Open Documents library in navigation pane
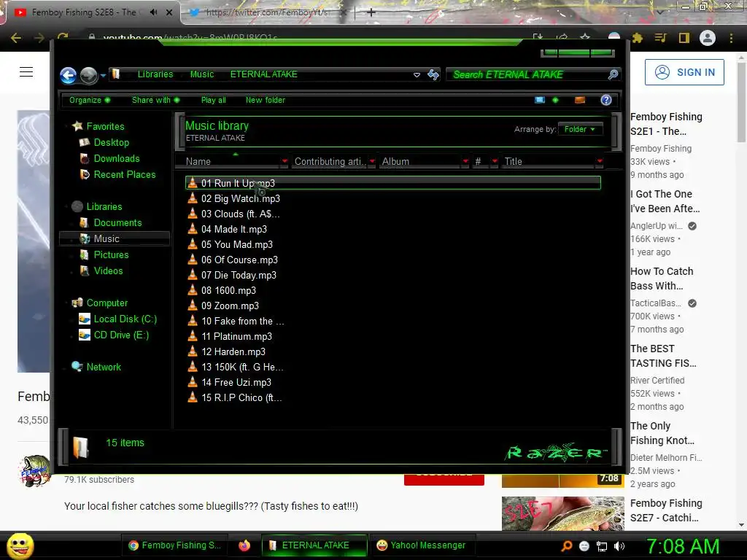Viewport: 747px width, 560px height. [x=117, y=223]
